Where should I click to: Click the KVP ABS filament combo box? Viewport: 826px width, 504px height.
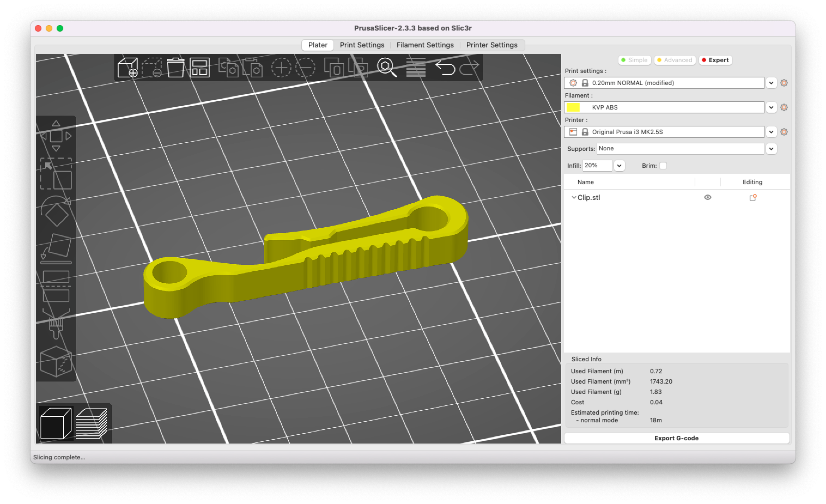664,107
